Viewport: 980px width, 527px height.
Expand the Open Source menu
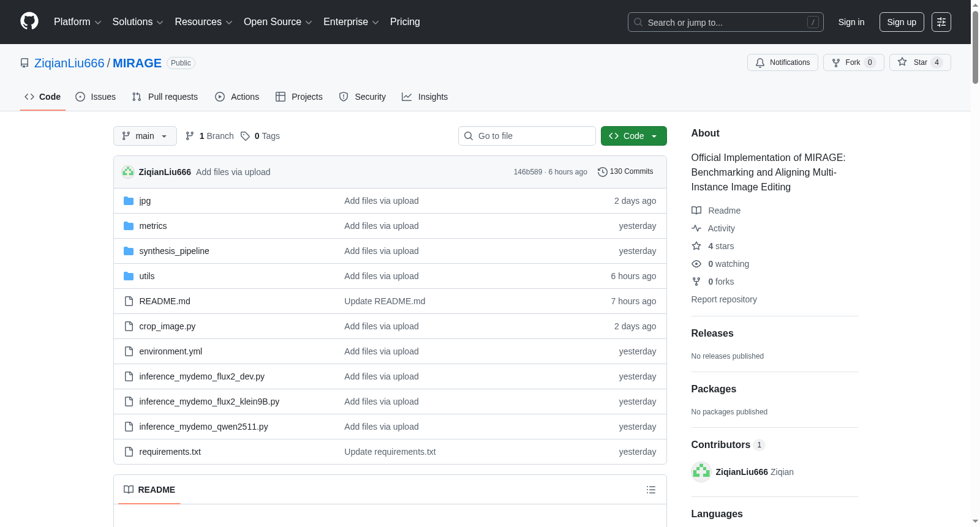pyautogui.click(x=278, y=22)
